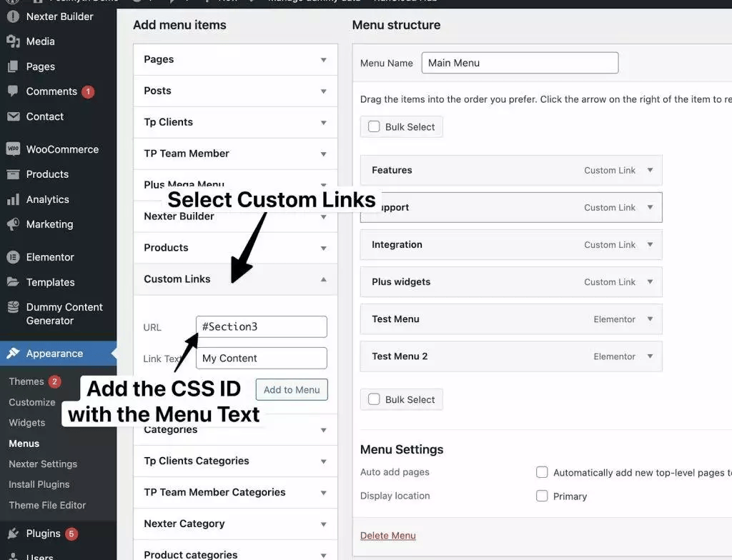Viewport: 732px width, 560px height.
Task: Open the Widgets submenu item
Action: (27, 423)
